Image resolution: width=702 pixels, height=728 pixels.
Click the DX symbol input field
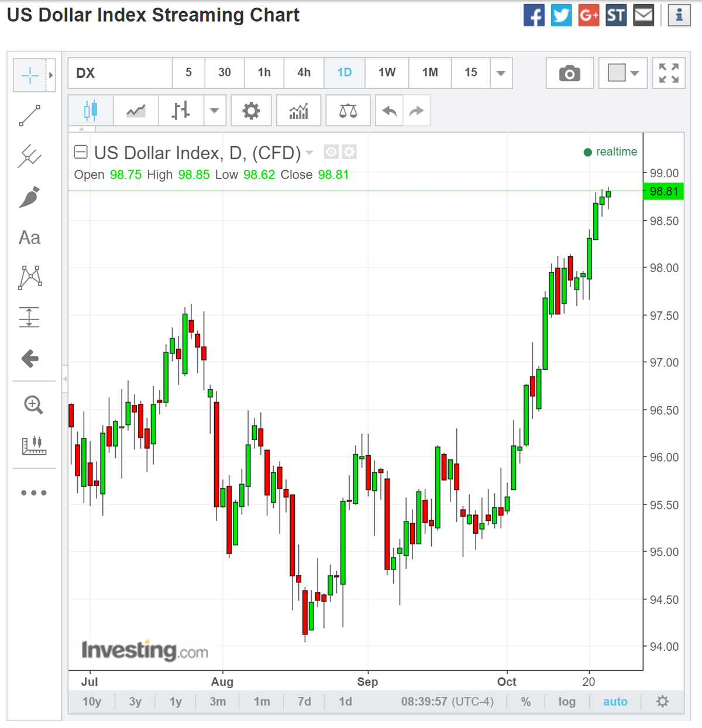[120, 73]
